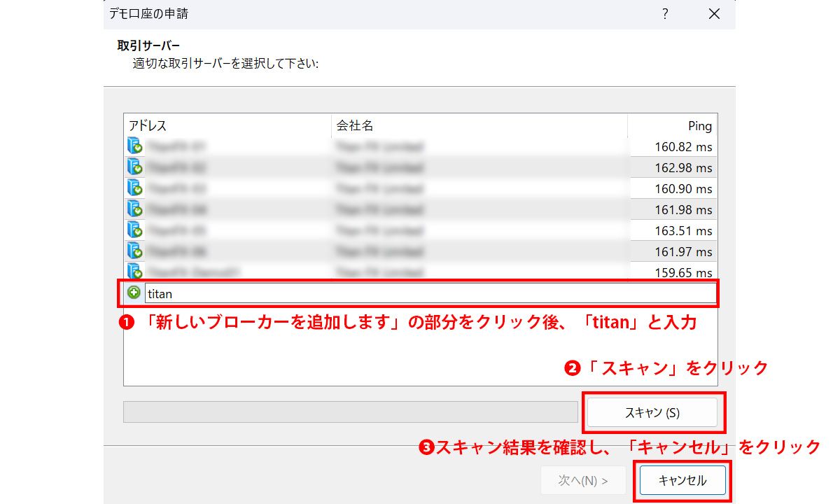Click the demo server icon on the last row
The image size is (840, 504).
tap(134, 272)
